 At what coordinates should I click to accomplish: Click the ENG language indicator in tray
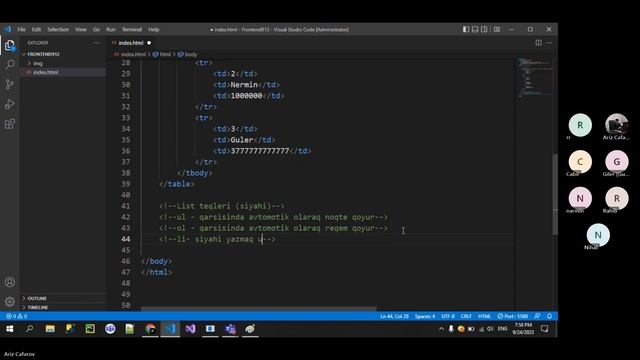502,329
